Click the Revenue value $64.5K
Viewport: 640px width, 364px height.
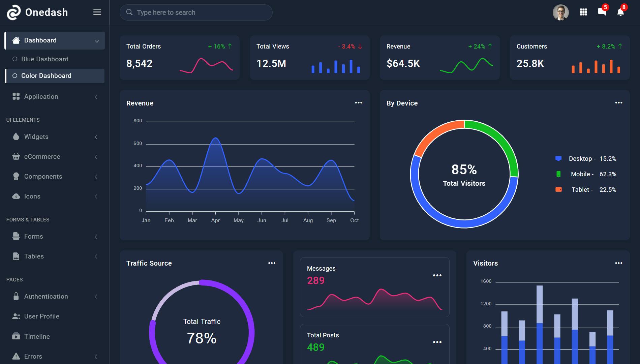point(403,63)
